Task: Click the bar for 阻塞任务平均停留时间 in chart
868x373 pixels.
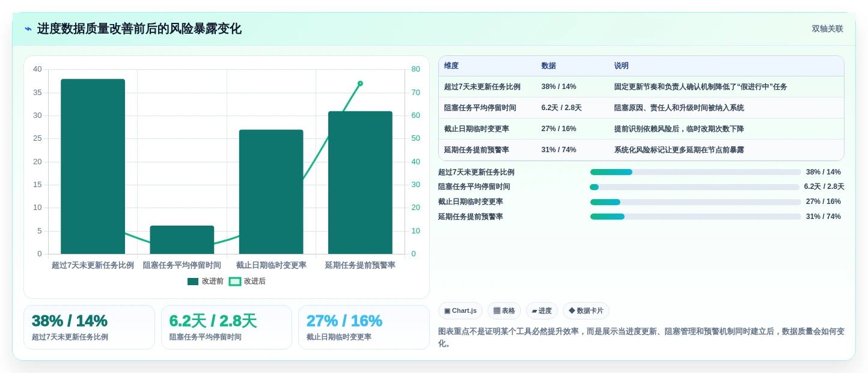Action: (x=182, y=240)
